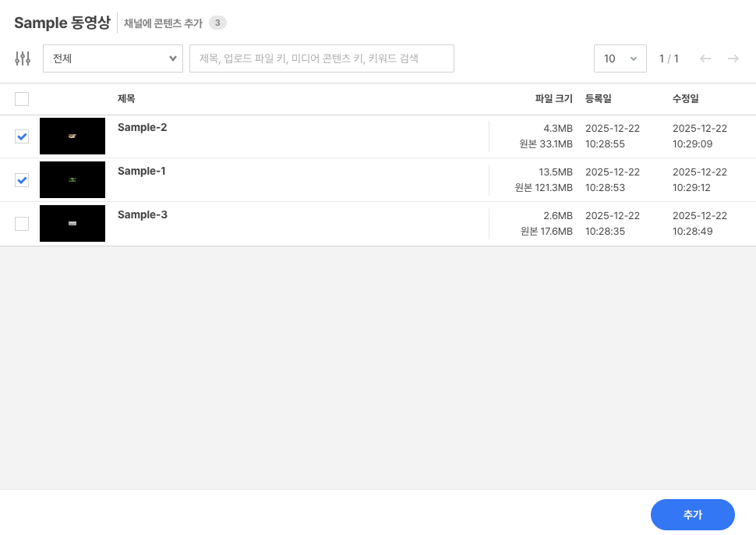This screenshot has height=535, width=756.
Task: Click the Sample-1 video thumbnail
Action: tap(72, 179)
